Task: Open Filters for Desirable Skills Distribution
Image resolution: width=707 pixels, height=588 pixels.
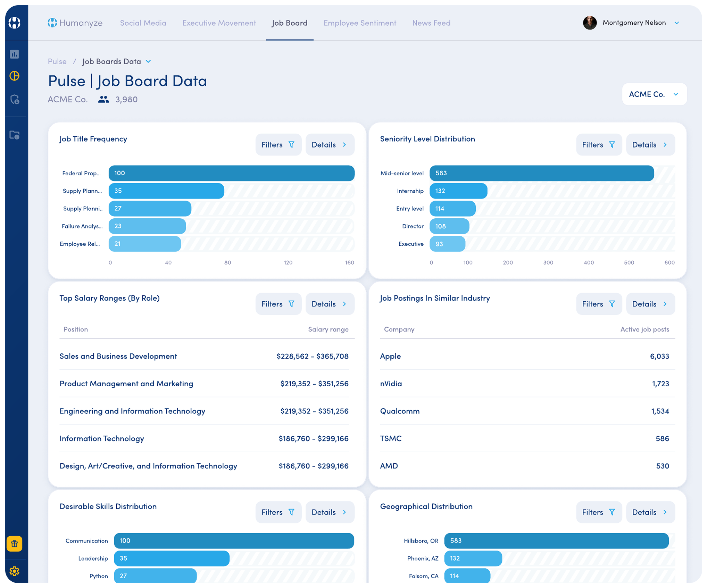Action: [x=278, y=512]
